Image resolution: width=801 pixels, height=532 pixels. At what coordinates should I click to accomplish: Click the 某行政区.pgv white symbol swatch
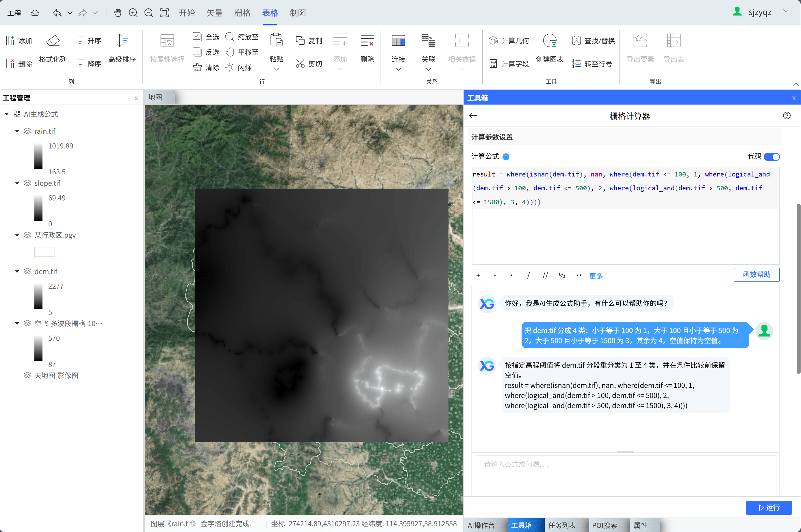pos(44,252)
